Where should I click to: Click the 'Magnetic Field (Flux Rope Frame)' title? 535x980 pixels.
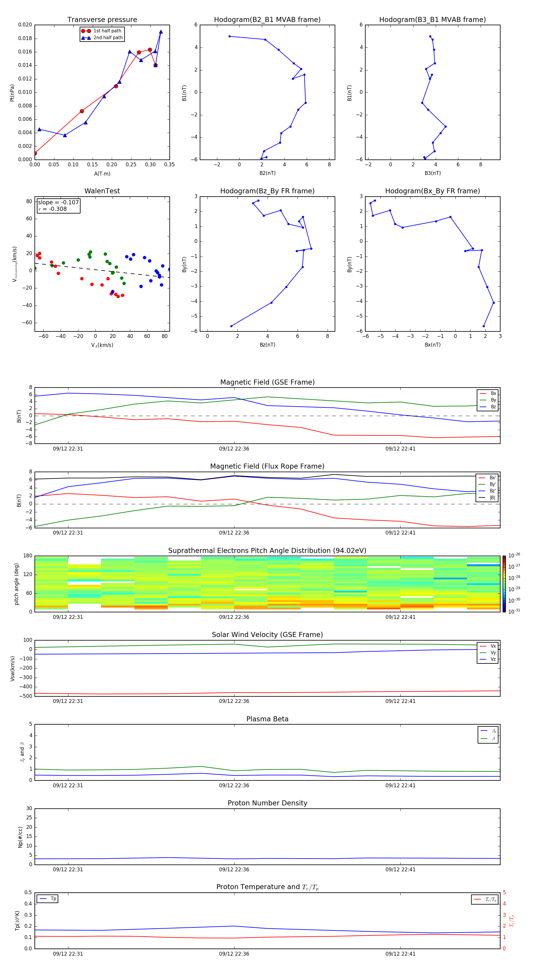click(267, 467)
